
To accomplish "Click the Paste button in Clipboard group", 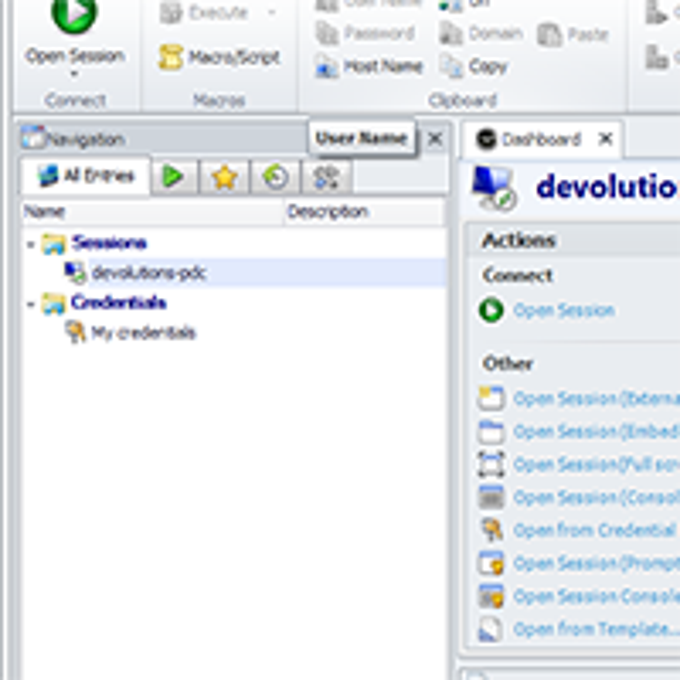I will click(573, 35).
